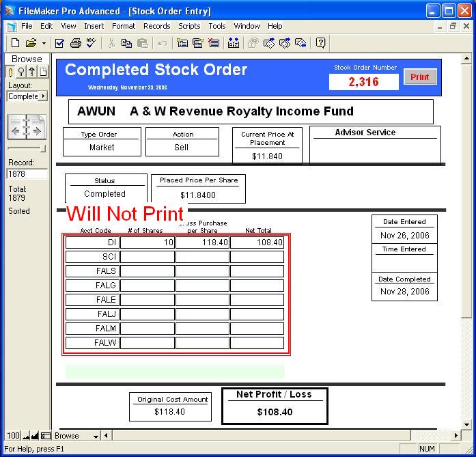Click the Action field showing Sell
The height and width of the screenshot is (457, 476).
click(182, 148)
